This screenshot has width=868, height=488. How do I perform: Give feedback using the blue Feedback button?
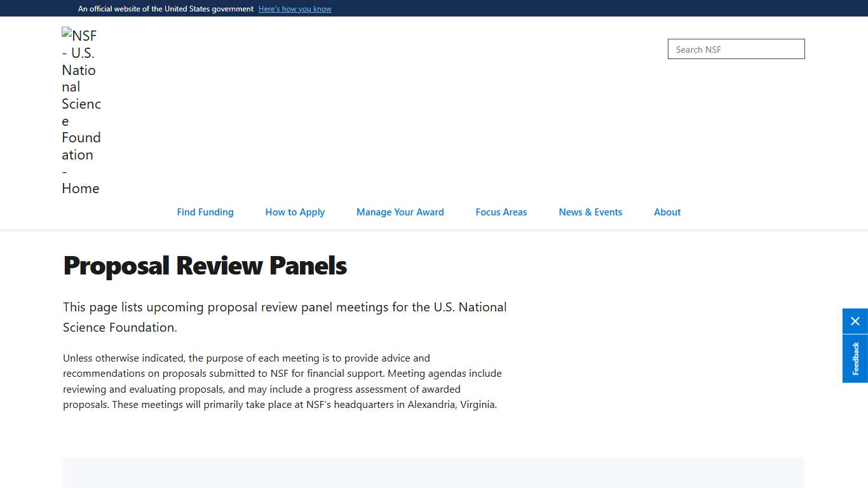pyautogui.click(x=855, y=358)
